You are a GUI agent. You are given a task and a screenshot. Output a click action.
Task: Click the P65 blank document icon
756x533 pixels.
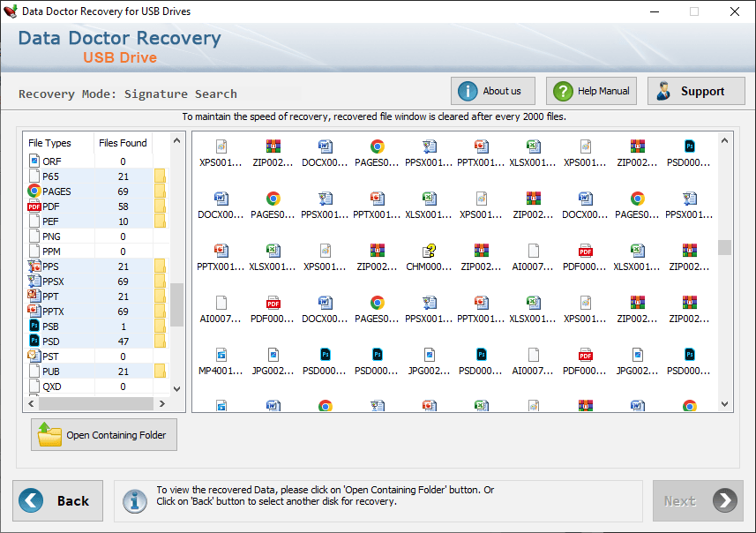(x=34, y=176)
